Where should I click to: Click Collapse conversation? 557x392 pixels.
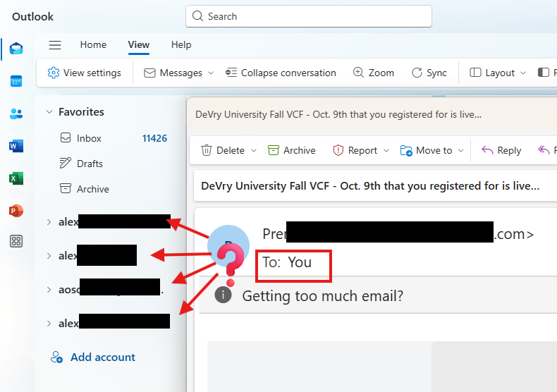coord(281,73)
